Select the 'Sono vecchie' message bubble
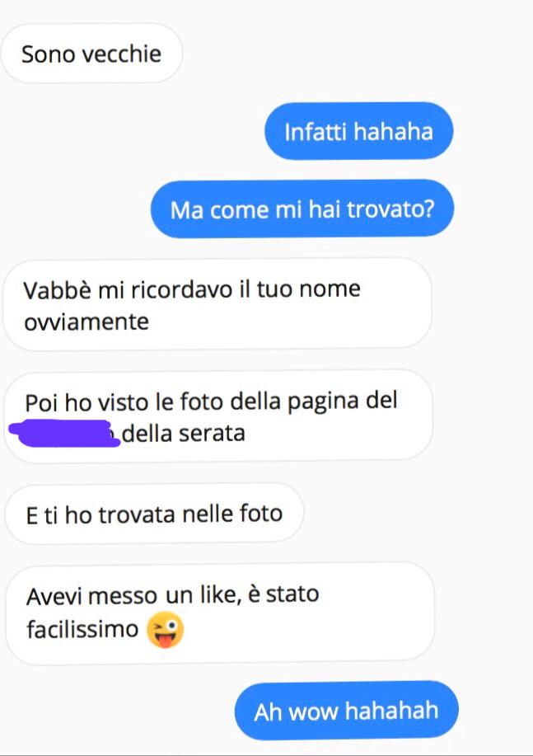The image size is (533, 756). pos(91,53)
